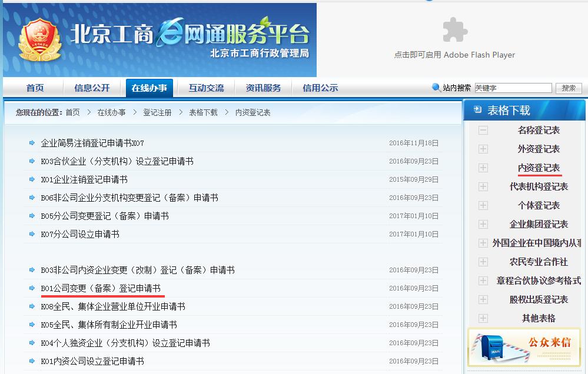Click the arrow icon beside K08全民集体企业 entry
The height and width of the screenshot is (374, 588).
[31, 306]
